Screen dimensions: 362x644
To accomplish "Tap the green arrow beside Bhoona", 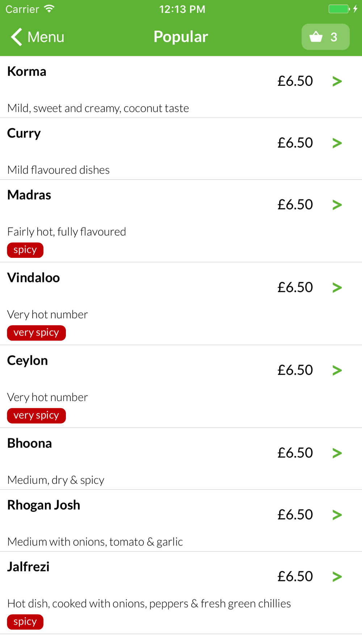I will click(337, 453).
